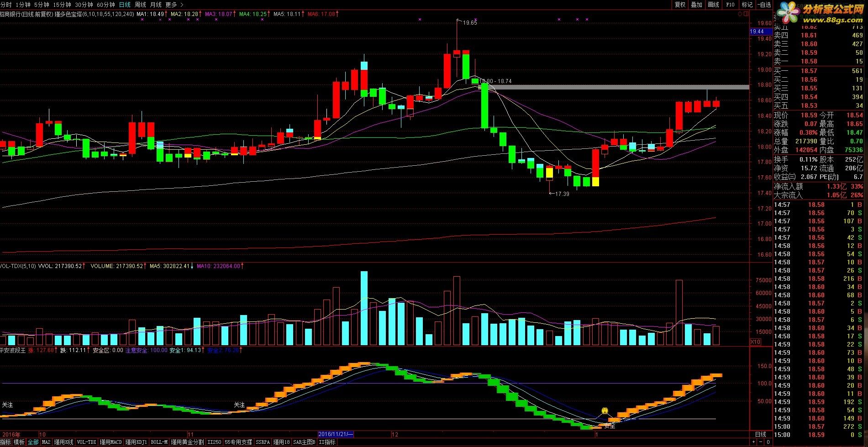Apply the SSRPA indicator
The image size is (868, 447).
pyautogui.click(x=263, y=442)
